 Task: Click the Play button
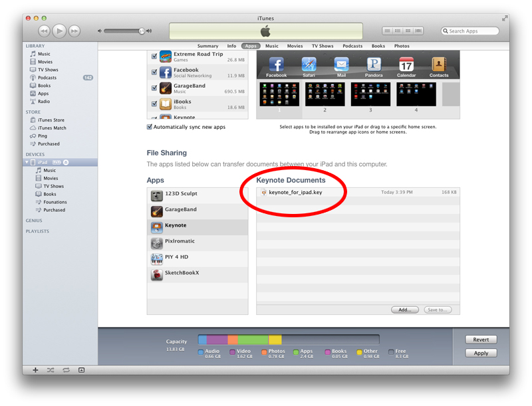(59, 31)
